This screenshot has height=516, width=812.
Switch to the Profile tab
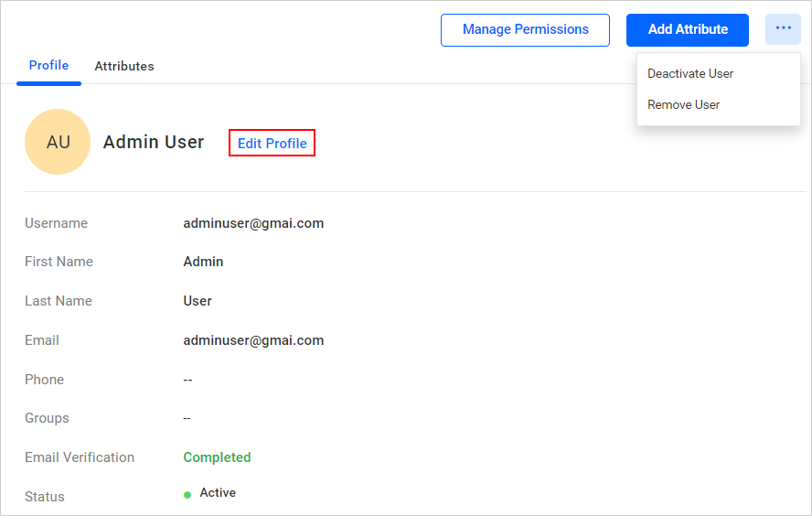pyautogui.click(x=48, y=66)
